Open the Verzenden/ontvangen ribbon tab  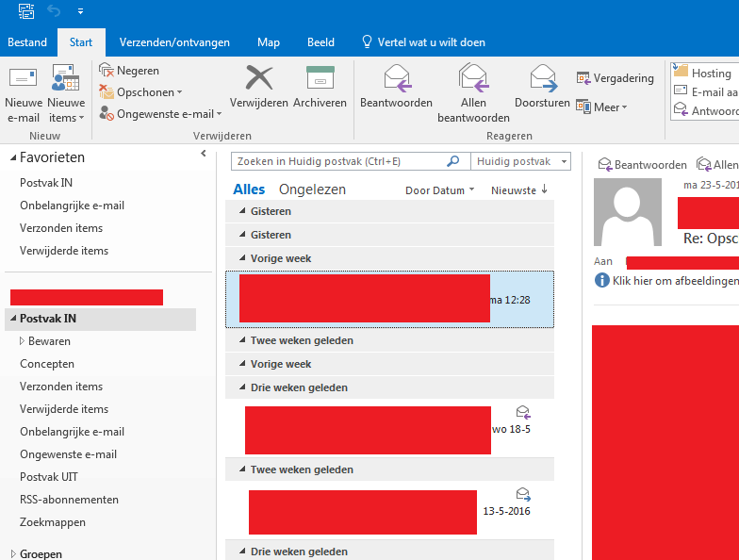(x=174, y=42)
